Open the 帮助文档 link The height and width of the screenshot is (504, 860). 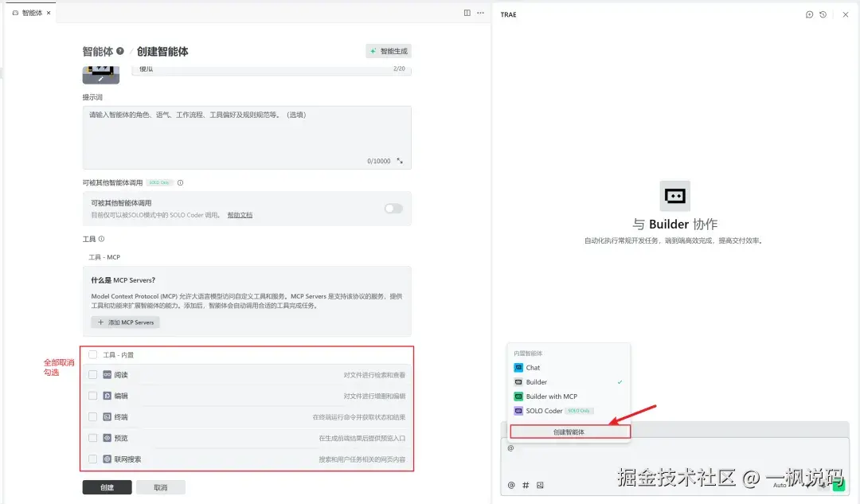coord(240,215)
